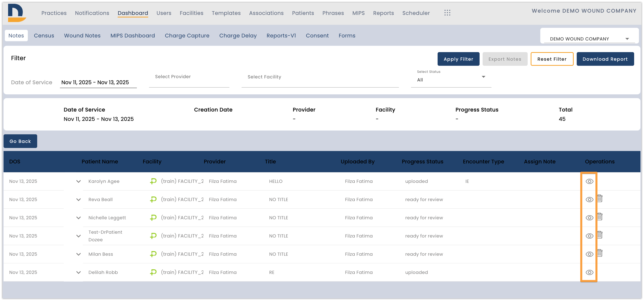Switch to the Forms tab

tap(347, 36)
